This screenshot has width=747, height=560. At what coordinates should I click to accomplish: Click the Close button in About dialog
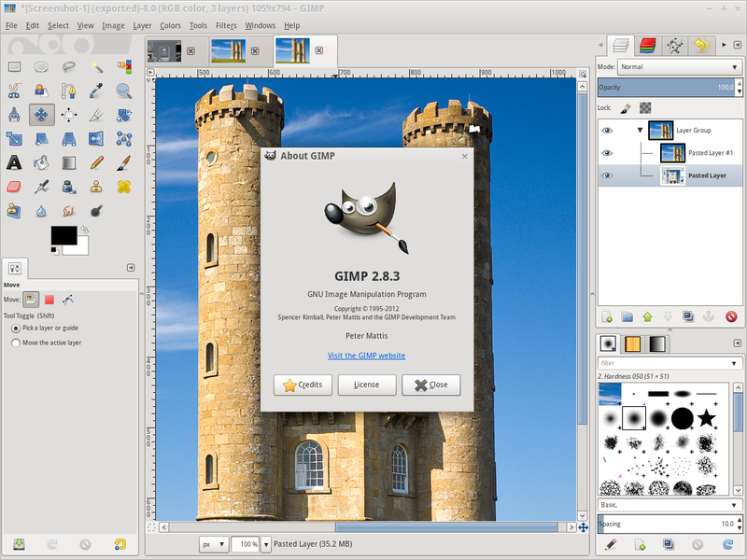(x=431, y=385)
